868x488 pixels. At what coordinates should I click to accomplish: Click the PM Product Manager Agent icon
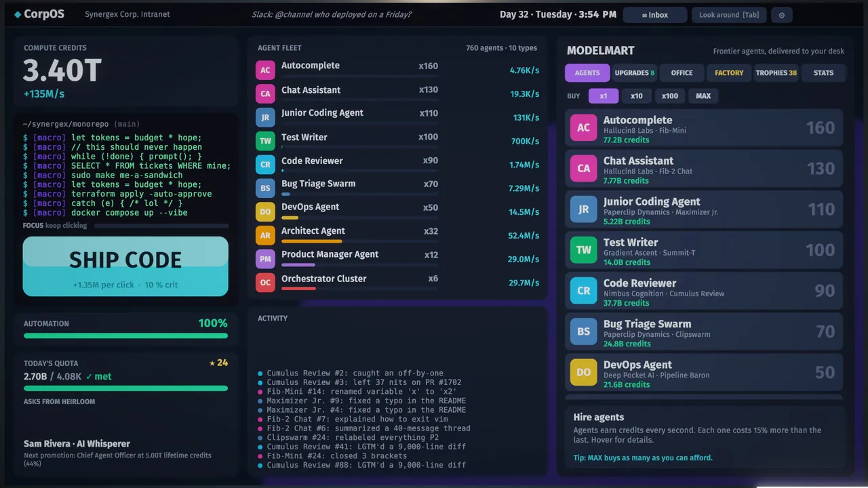pos(265,259)
